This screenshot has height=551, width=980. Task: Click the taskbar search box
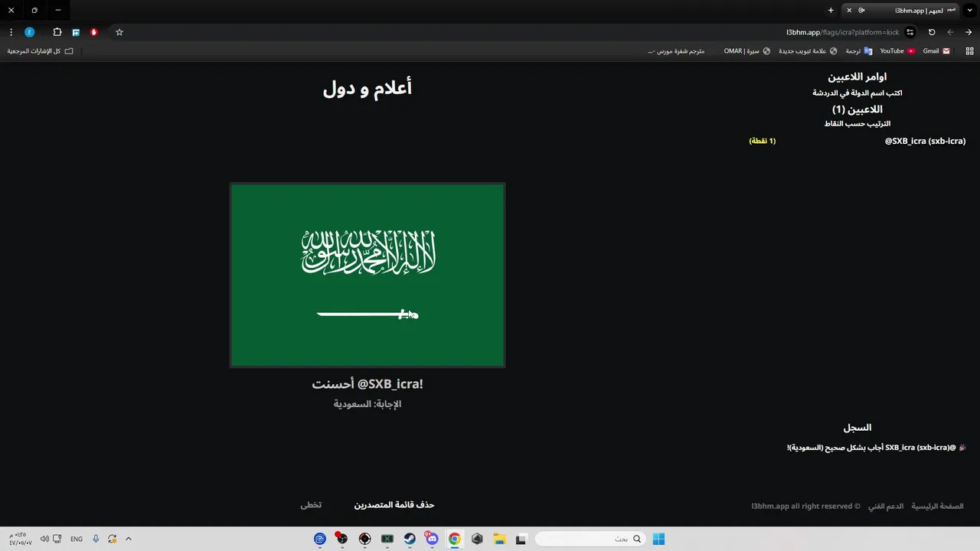pyautogui.click(x=590, y=539)
